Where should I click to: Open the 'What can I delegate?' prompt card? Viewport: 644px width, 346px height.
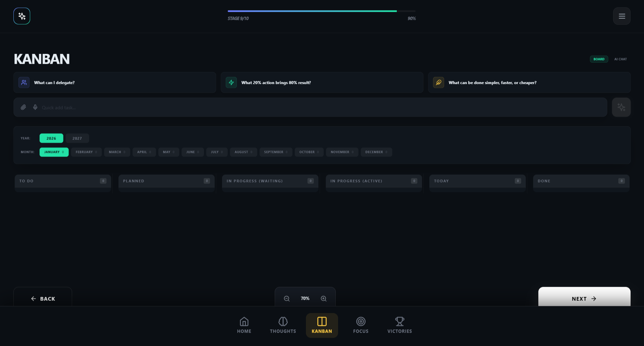pyautogui.click(x=115, y=82)
